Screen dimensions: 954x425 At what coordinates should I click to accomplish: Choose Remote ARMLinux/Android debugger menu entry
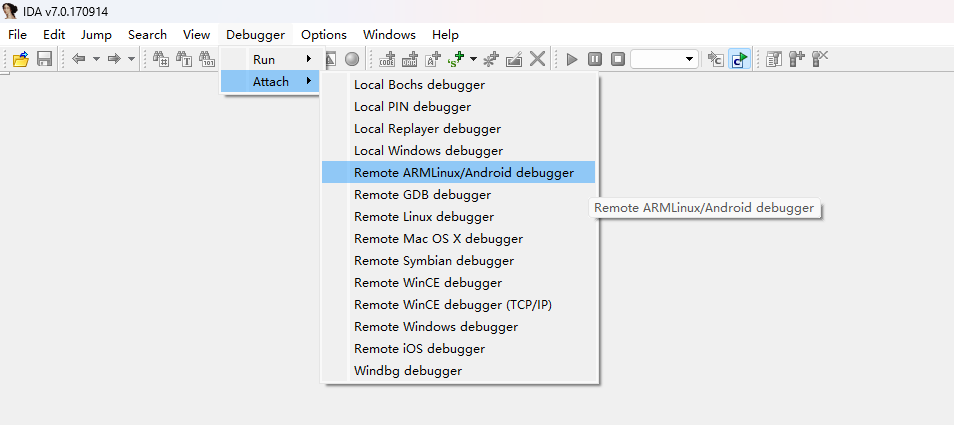click(x=459, y=172)
